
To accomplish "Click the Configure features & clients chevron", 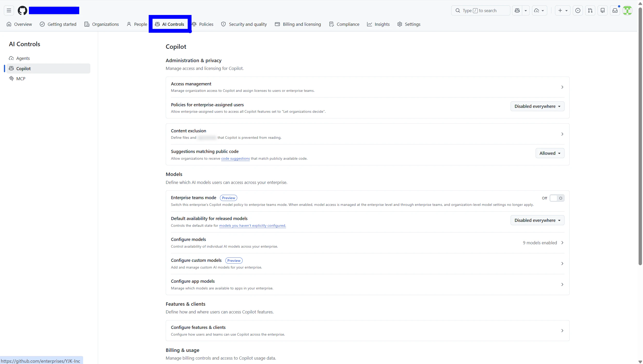I will 562,331.
